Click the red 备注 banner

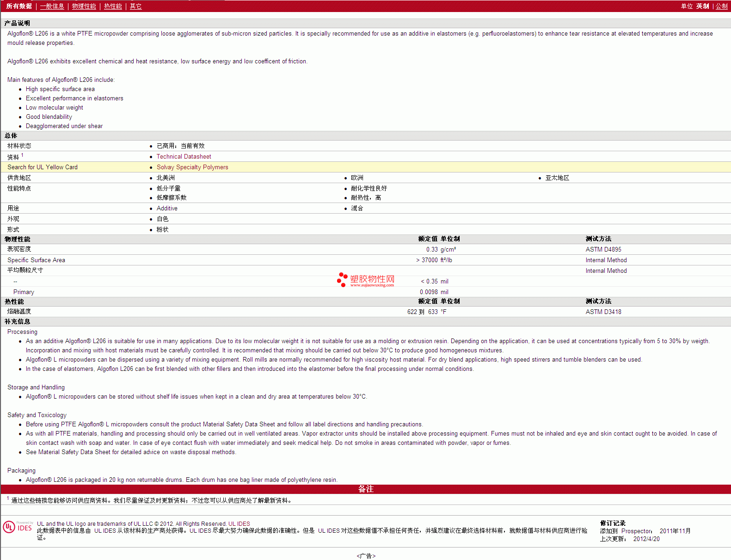365,489
